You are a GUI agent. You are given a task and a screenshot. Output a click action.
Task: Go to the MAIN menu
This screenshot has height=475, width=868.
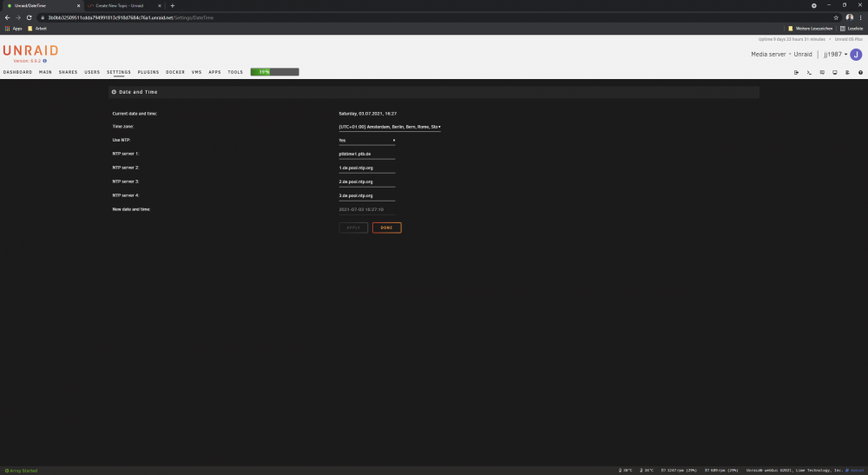(45, 72)
